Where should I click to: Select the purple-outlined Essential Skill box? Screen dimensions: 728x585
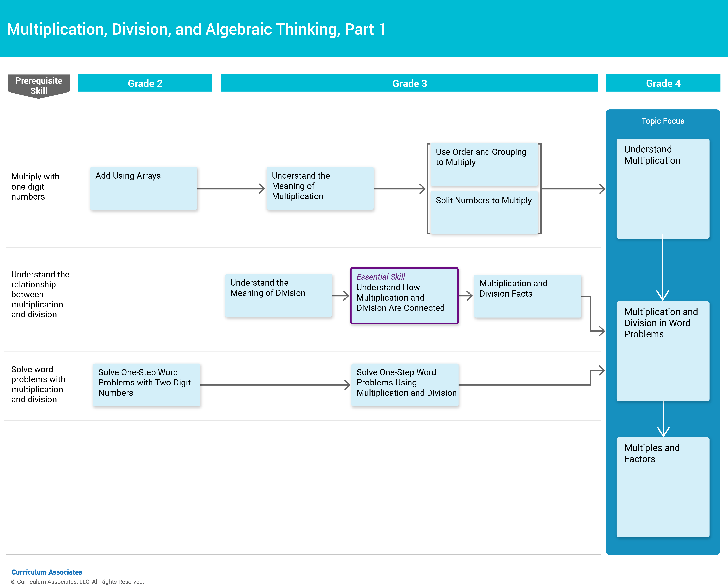point(404,296)
